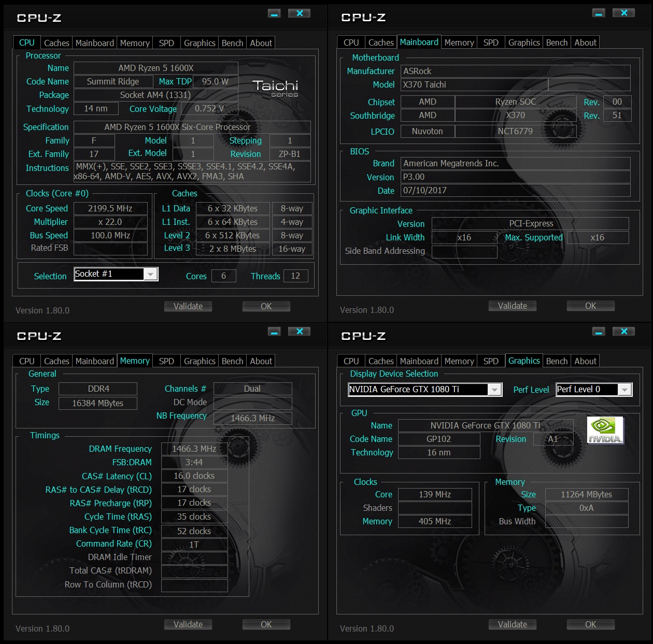This screenshot has width=653, height=644.
Task: Click the 07/10/2017 BIOS date field
Action: click(x=516, y=190)
